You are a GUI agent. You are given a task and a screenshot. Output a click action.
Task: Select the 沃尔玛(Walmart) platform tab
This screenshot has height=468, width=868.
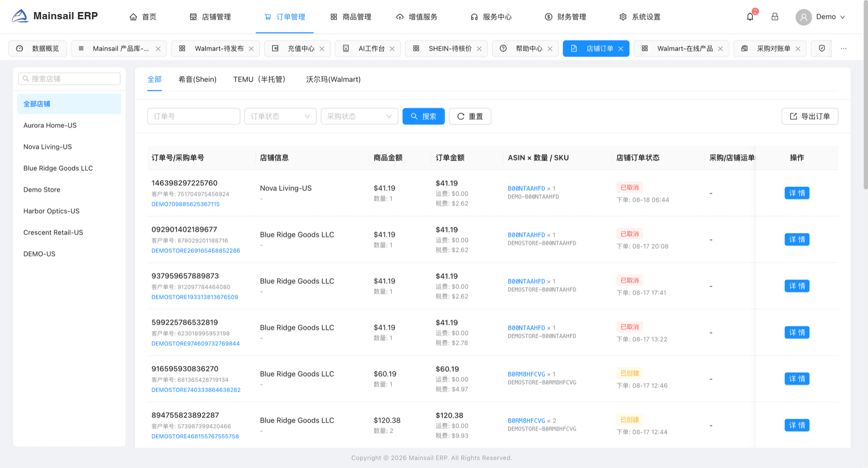coord(333,79)
